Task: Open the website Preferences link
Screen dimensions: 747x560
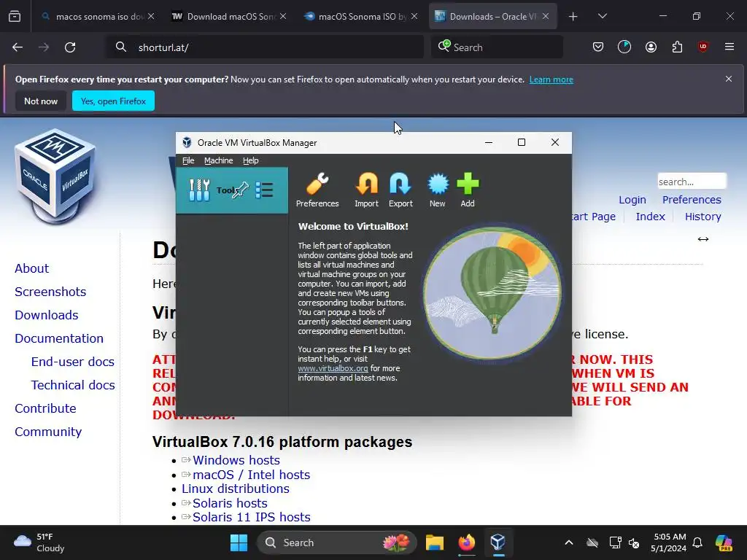Action: pyautogui.click(x=692, y=200)
